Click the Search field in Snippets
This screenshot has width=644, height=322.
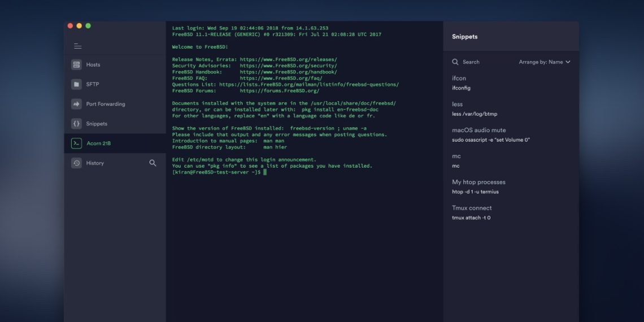click(x=471, y=62)
